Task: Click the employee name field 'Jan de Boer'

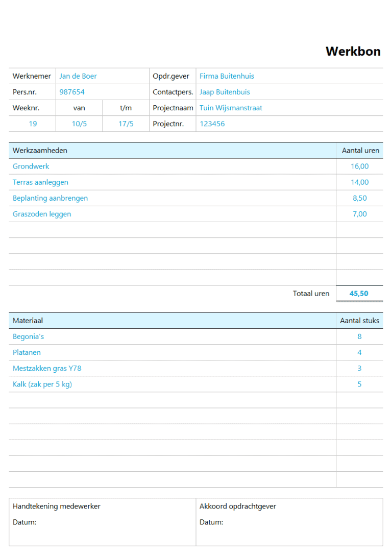Action: coord(78,76)
